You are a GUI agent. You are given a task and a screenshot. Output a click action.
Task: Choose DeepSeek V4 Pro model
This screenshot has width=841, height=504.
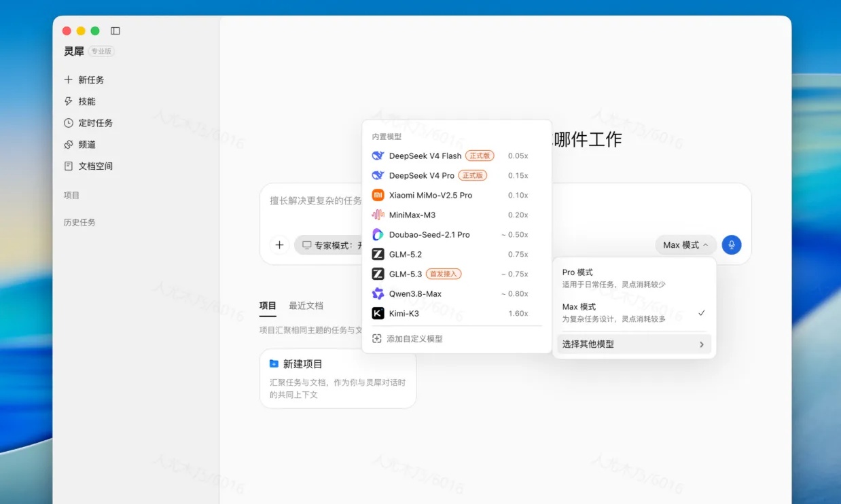pyautogui.click(x=457, y=175)
